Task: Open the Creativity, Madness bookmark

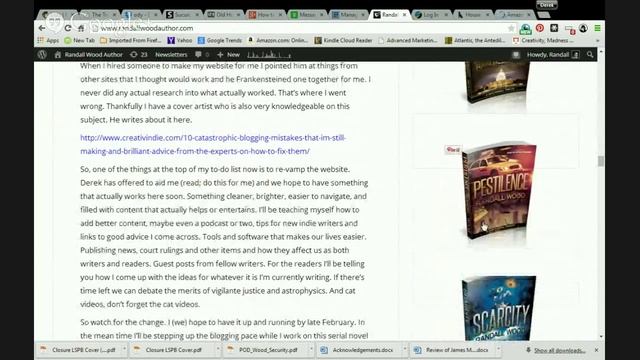Action: pos(543,40)
